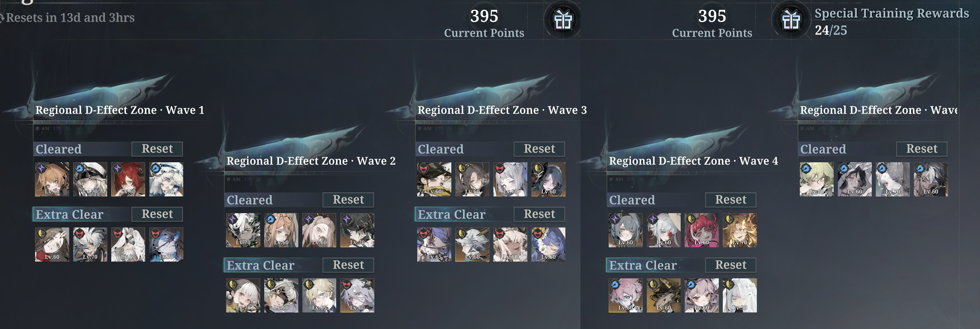Click gift icon beside the left Current Points counter
This screenshot has height=329, width=980.
[563, 19]
